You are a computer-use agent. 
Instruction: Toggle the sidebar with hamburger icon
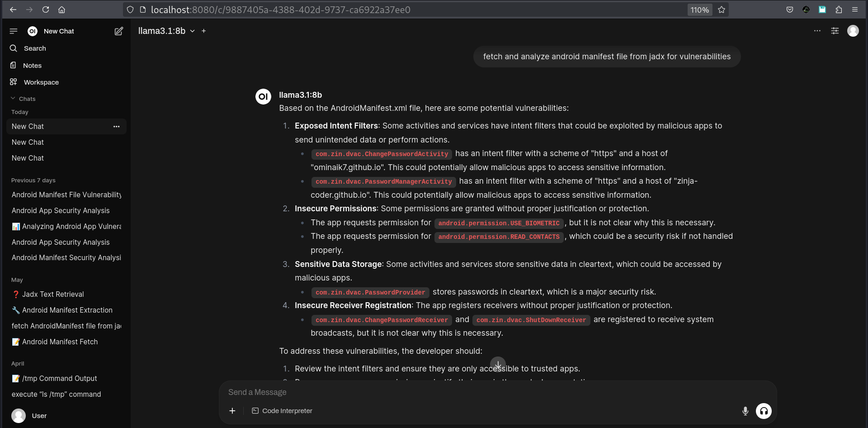click(14, 31)
